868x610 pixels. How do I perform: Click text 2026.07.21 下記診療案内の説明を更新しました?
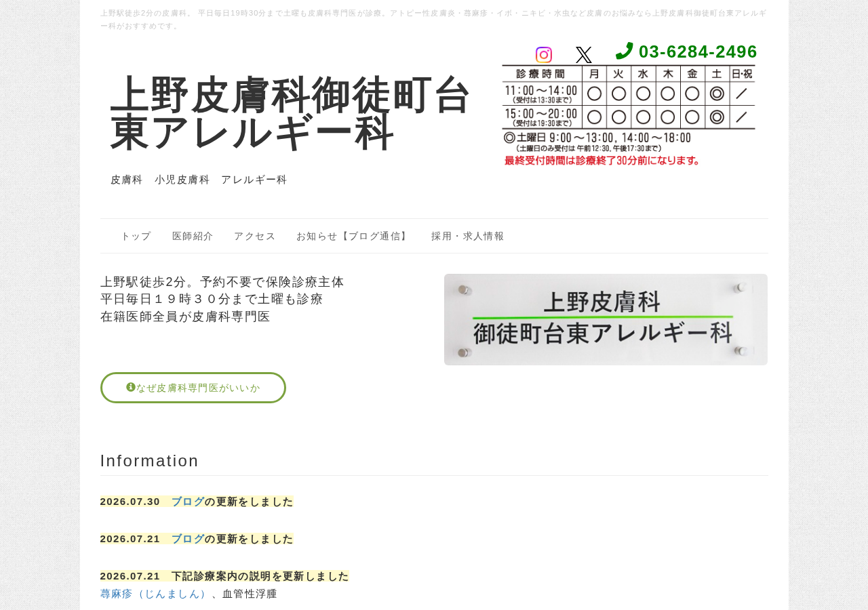[224, 576]
